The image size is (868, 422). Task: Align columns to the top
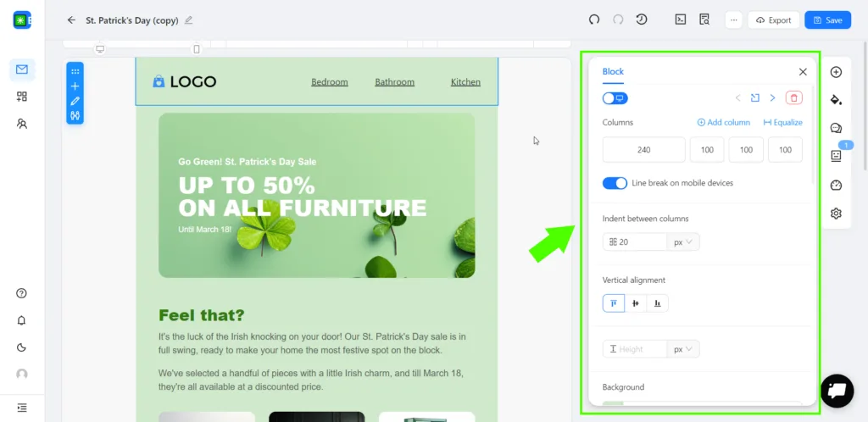[x=614, y=303]
